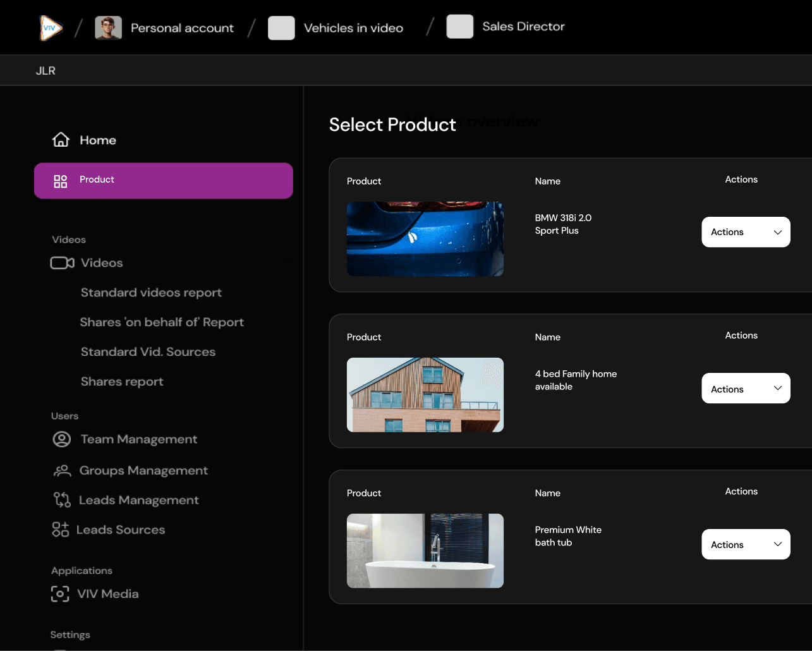Open the Shares 'on behalf of' Report
812x651 pixels.
pos(162,322)
